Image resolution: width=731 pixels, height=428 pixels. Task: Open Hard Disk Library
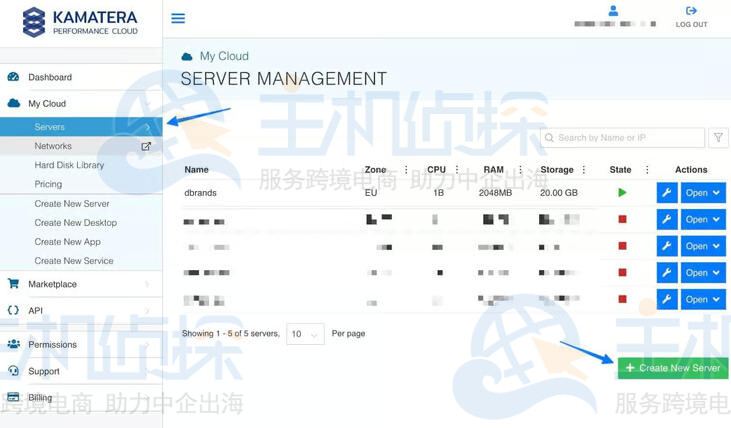click(69, 165)
